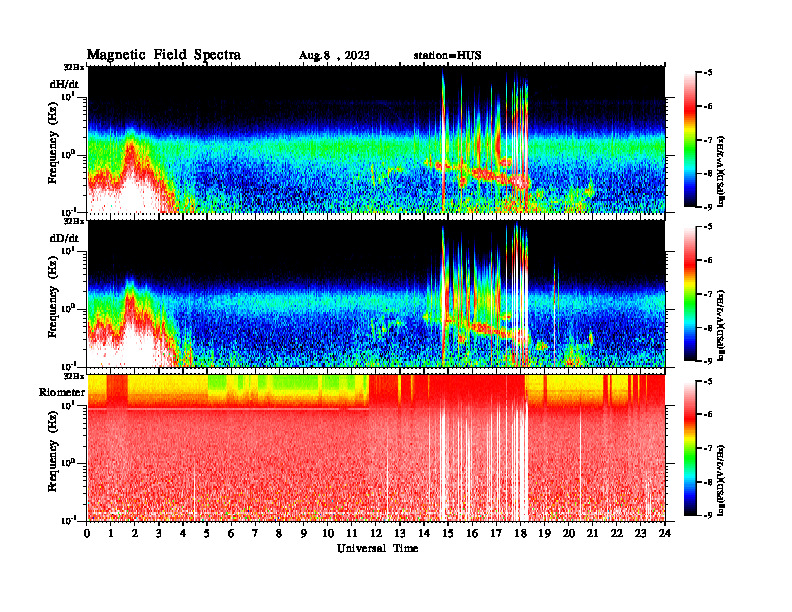
Task: Click hour label "18" on the time axis
Action: coord(520,533)
